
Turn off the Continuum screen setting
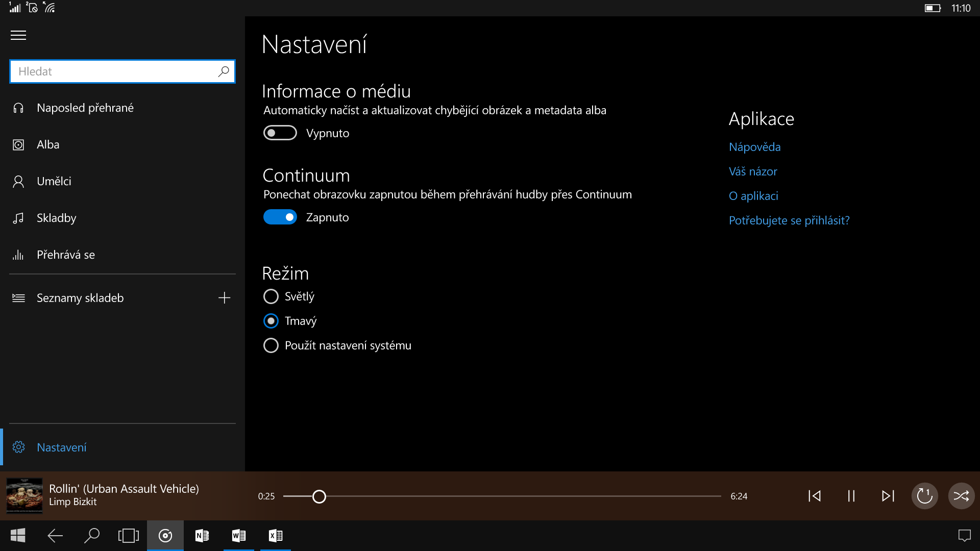point(280,217)
